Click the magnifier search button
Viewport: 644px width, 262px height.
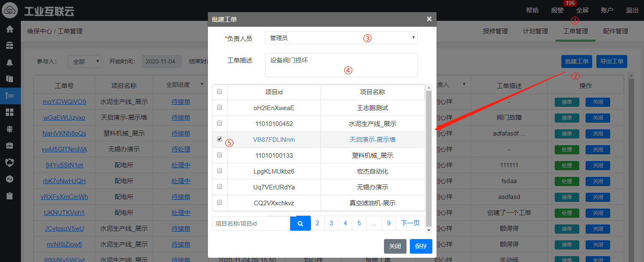point(301,224)
